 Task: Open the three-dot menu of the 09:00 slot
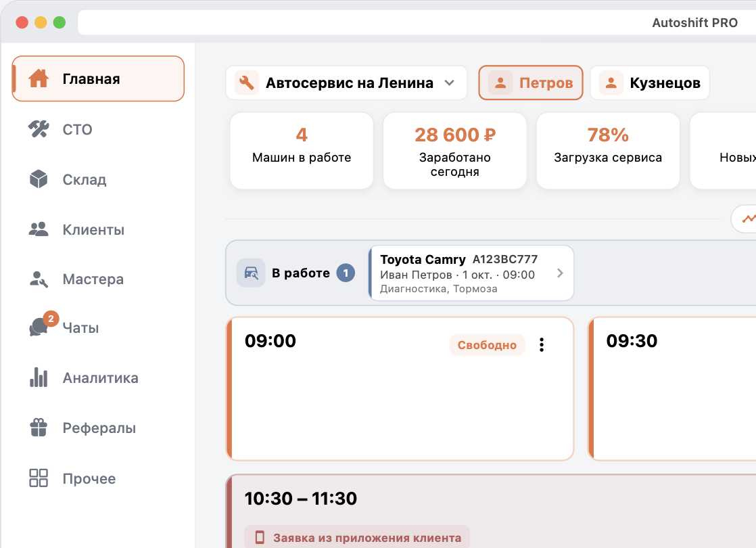(542, 345)
